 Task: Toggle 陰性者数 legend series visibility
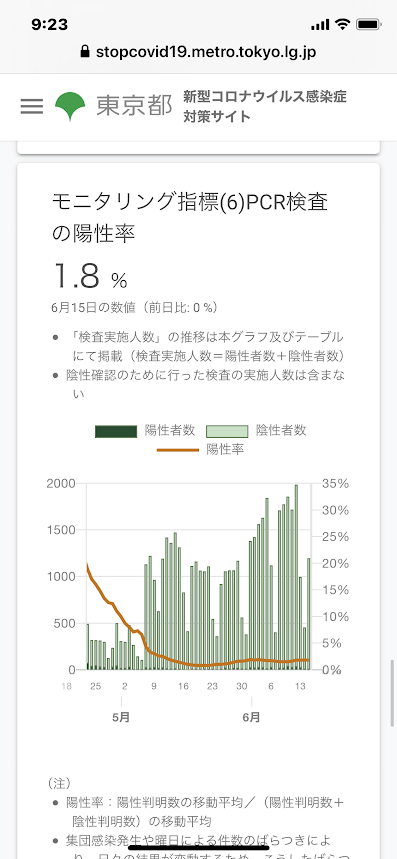[256, 431]
